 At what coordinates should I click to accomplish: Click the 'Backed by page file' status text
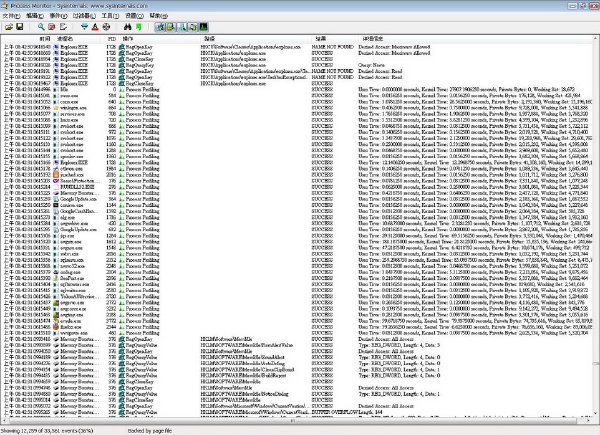pos(150,430)
